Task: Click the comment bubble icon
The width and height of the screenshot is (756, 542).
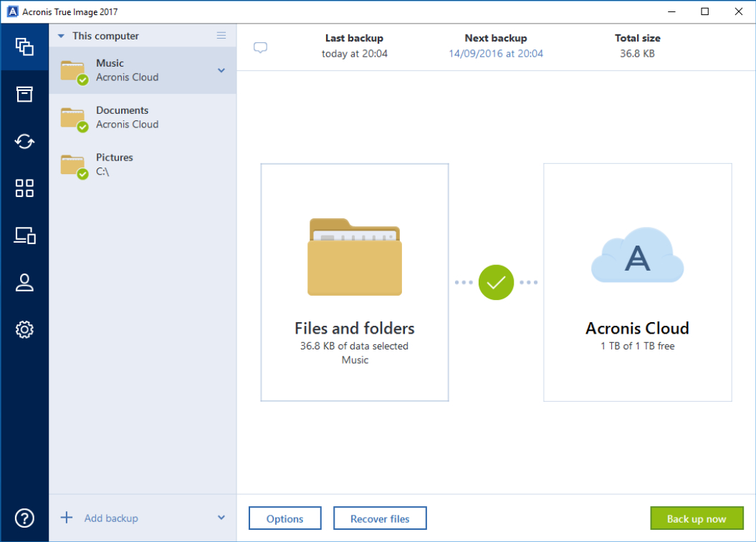Action: tap(261, 48)
